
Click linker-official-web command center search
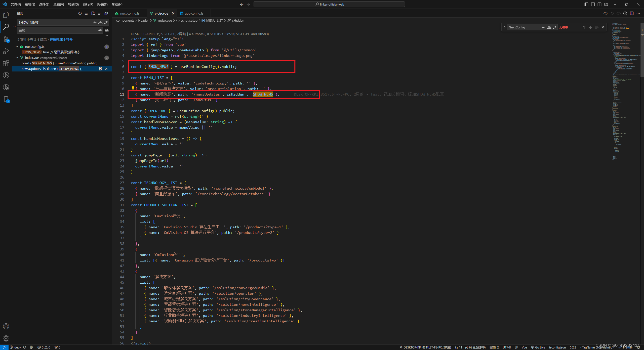pos(329,4)
